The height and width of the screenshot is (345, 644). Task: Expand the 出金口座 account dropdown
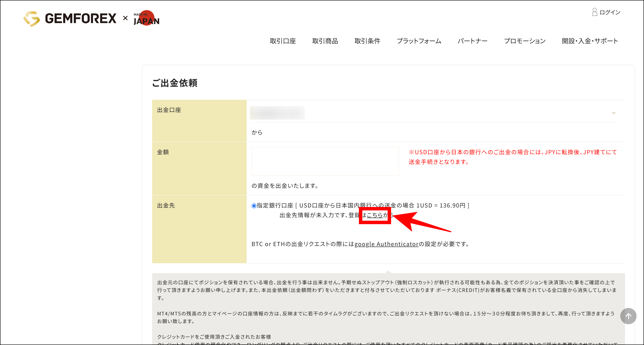(436, 113)
